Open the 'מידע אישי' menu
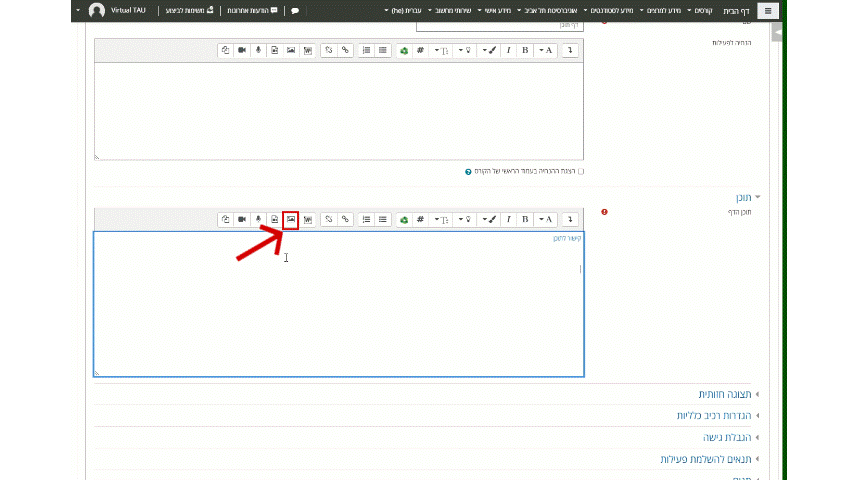This screenshot has width=853, height=480. pos(495,10)
